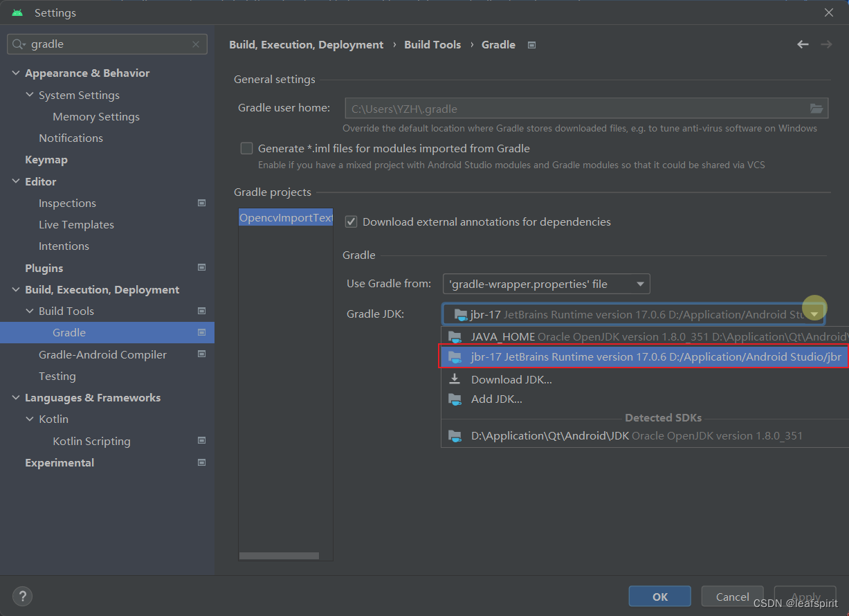849x616 pixels.
Task: Click the magnifier icon in the search box
Action: click(x=17, y=44)
